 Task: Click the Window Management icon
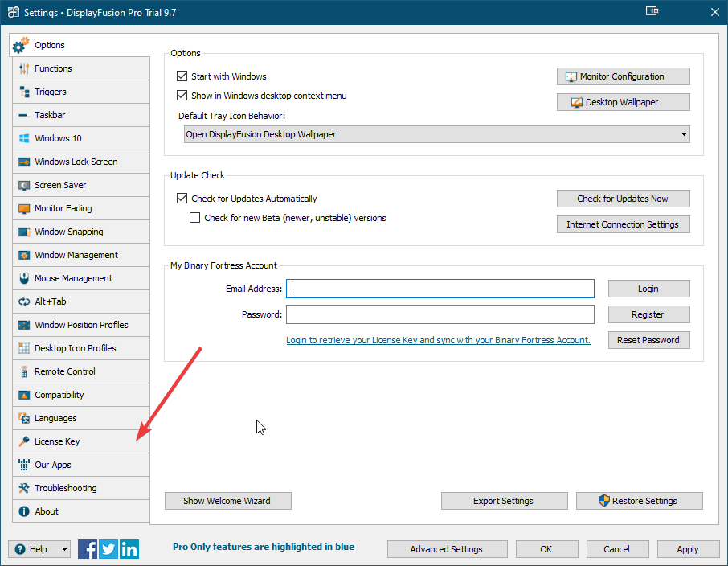[x=24, y=255]
